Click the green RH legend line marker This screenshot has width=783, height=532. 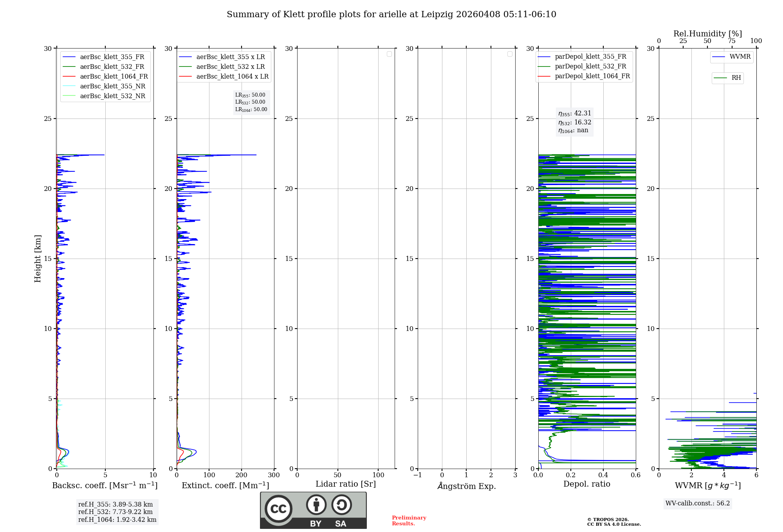(720, 78)
